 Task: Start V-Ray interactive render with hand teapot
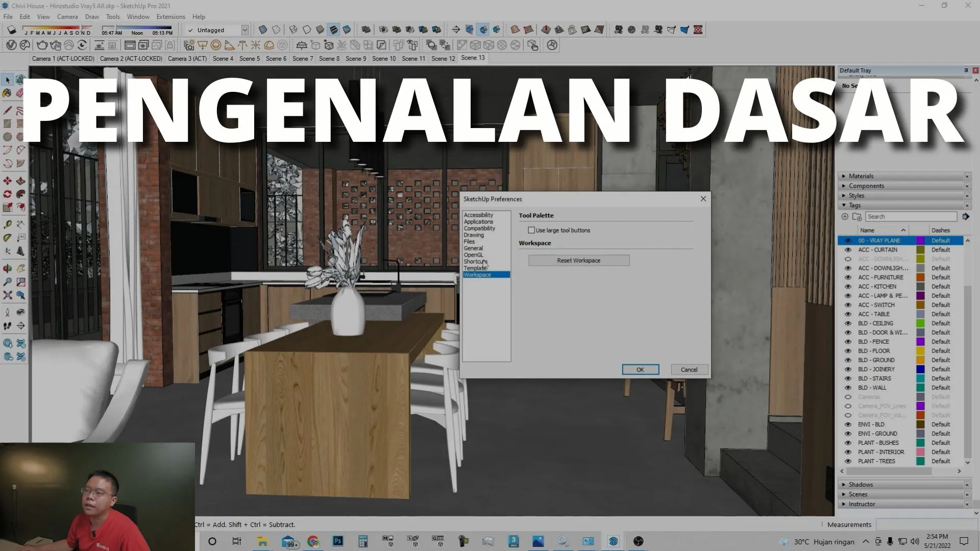(56, 45)
